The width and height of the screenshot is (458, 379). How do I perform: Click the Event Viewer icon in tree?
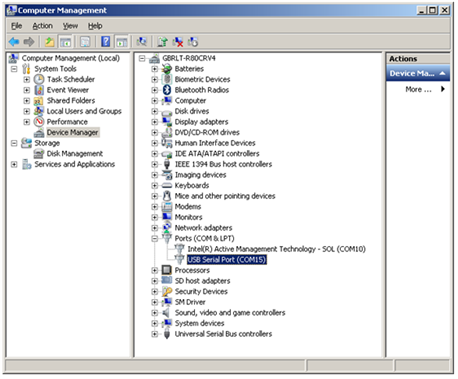(39, 90)
